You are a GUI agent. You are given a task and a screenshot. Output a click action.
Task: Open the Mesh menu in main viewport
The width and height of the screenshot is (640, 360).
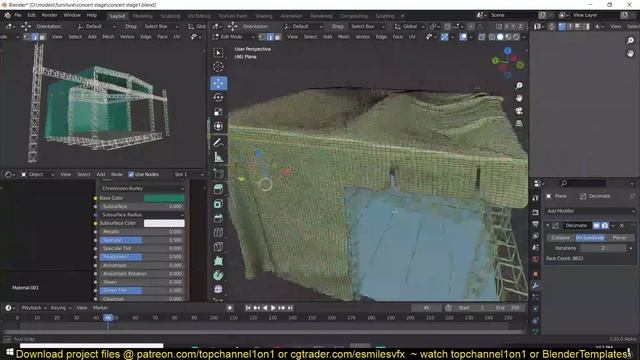click(343, 37)
